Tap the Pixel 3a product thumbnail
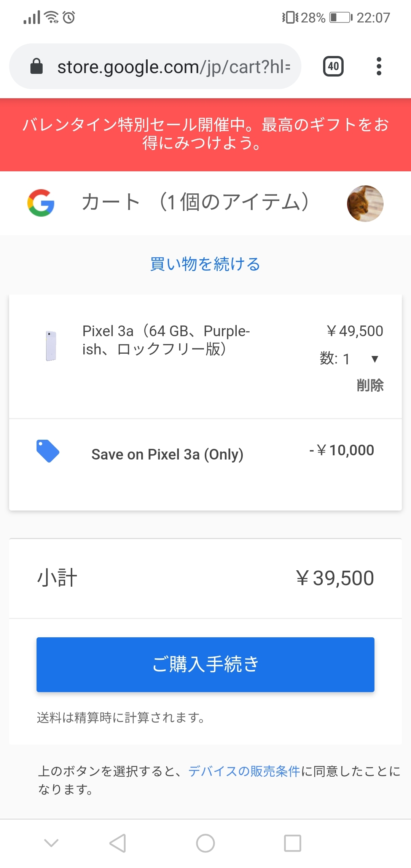The width and height of the screenshot is (411, 868). point(51,346)
